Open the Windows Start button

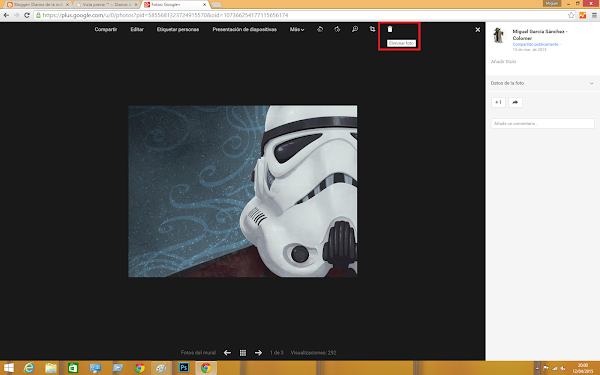pyautogui.click(x=8, y=368)
